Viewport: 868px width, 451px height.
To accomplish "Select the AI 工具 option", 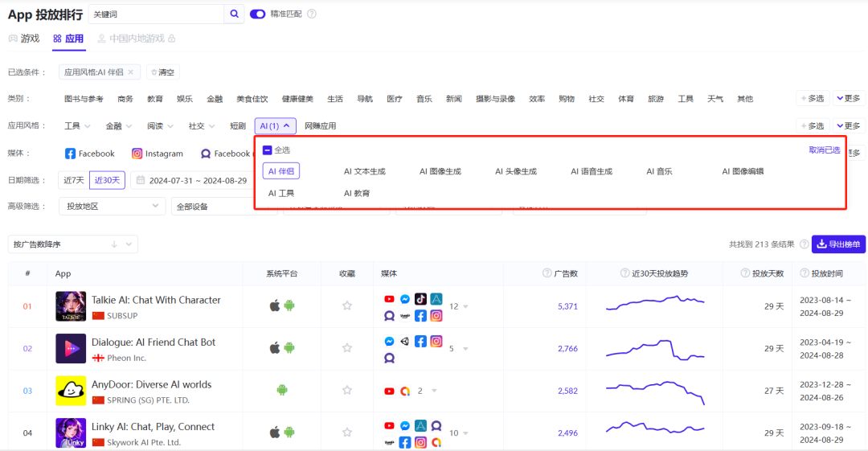I will 281,194.
